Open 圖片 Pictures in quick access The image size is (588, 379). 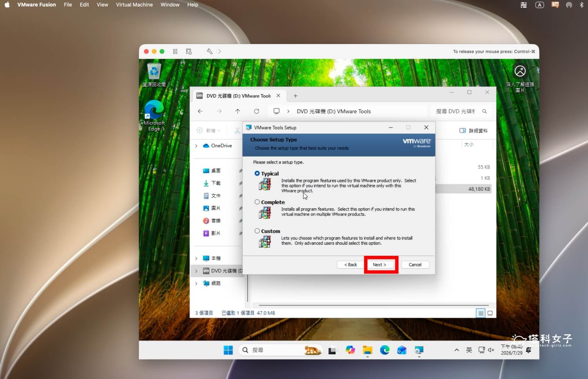(x=212, y=208)
